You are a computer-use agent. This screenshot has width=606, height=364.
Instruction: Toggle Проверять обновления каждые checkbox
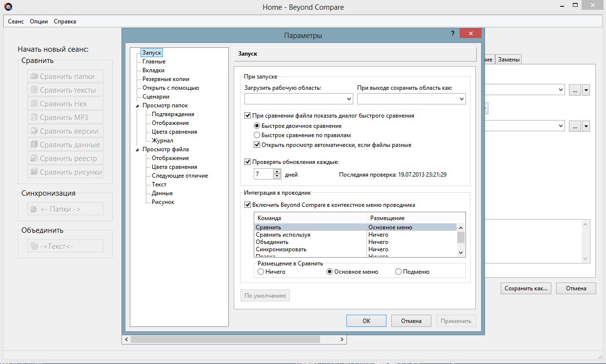(248, 162)
